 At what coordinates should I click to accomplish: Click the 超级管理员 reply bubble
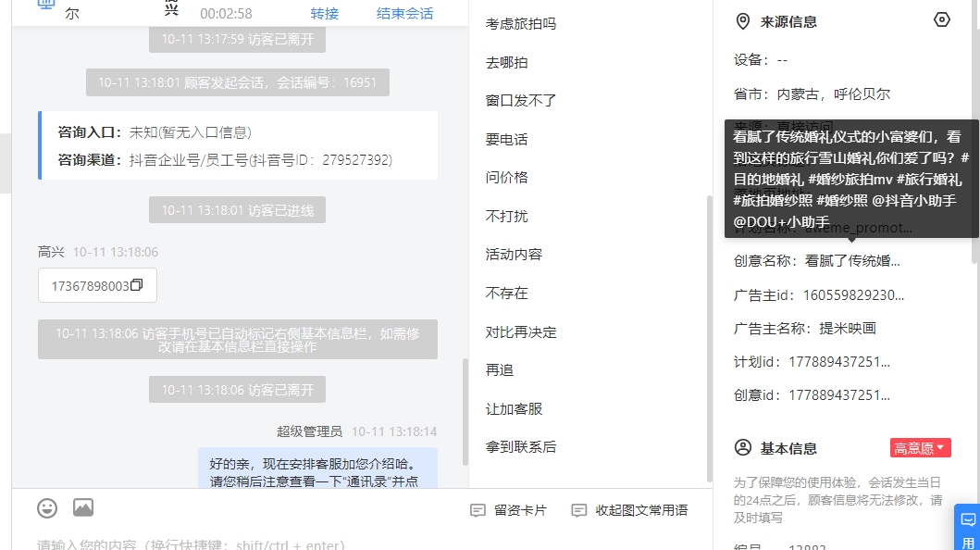[x=317, y=469]
